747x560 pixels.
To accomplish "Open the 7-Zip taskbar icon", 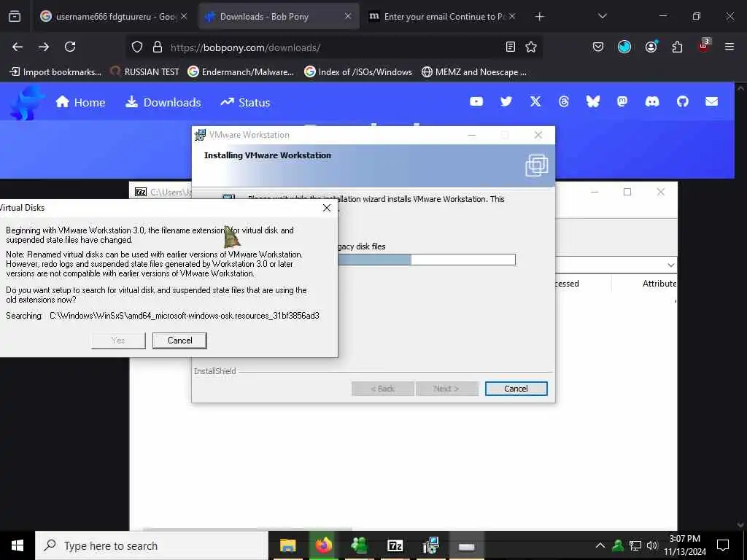I will (x=395, y=545).
